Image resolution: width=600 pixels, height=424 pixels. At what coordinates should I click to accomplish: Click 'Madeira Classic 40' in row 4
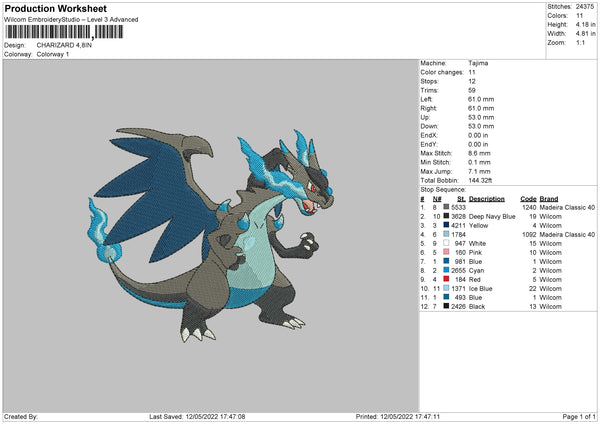coord(567,234)
